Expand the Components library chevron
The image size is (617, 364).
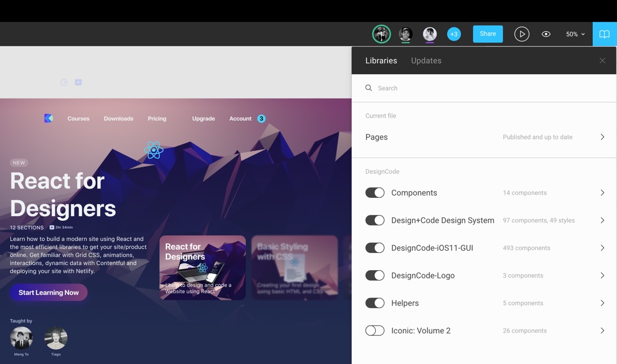point(602,193)
